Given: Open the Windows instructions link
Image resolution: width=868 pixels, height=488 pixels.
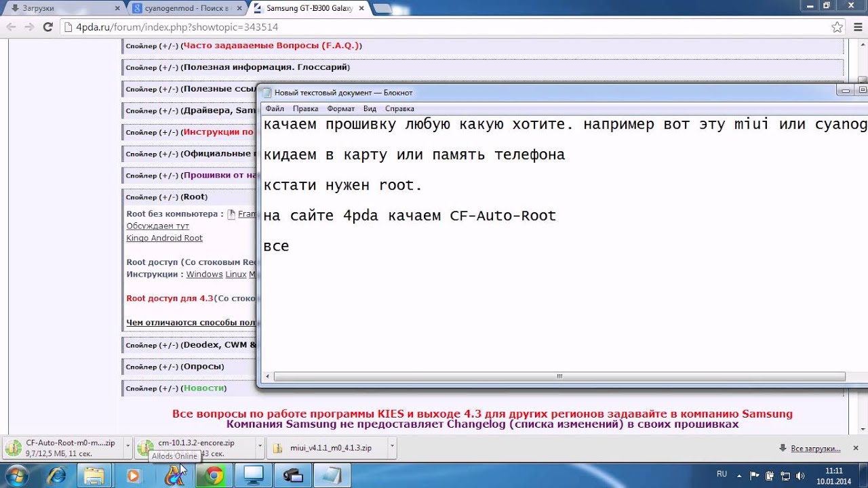Looking at the screenshot, I should [204, 274].
